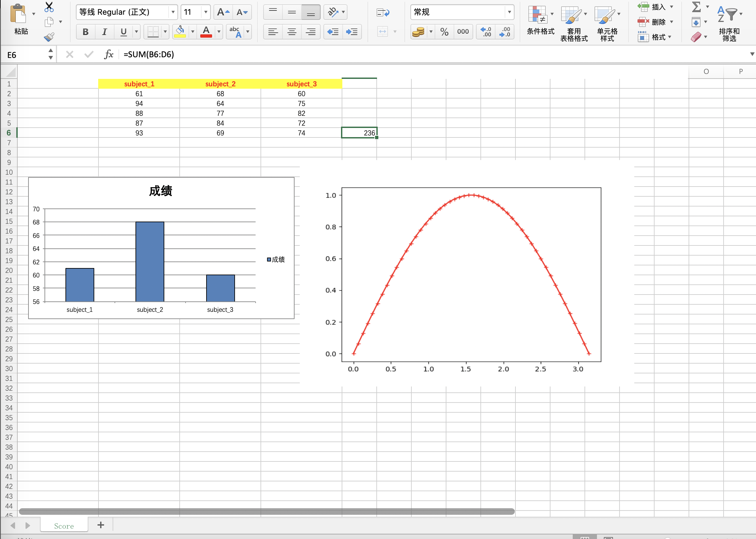This screenshot has height=539, width=756.
Task: Click the Cut scissors icon
Action: tap(49, 7)
